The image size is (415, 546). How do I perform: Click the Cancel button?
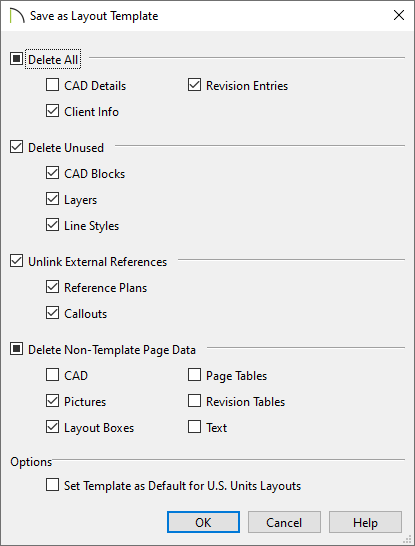click(284, 522)
